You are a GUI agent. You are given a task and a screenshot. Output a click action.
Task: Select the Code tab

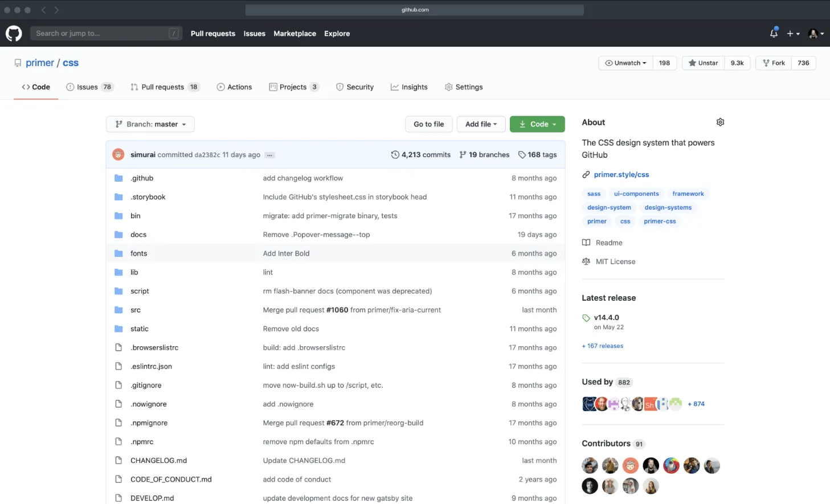[x=36, y=87]
